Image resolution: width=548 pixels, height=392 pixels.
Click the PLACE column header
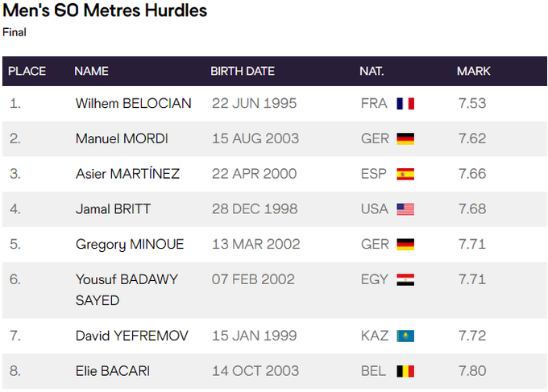[x=27, y=71]
